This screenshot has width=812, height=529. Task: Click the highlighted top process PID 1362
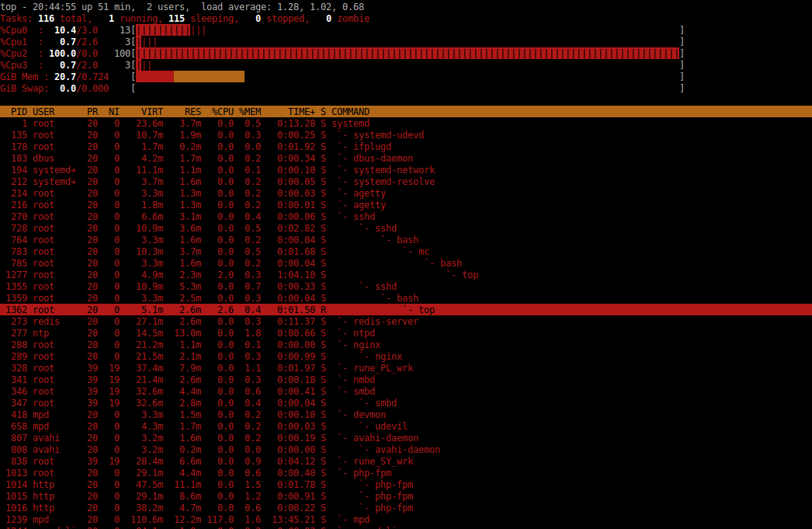point(406,310)
